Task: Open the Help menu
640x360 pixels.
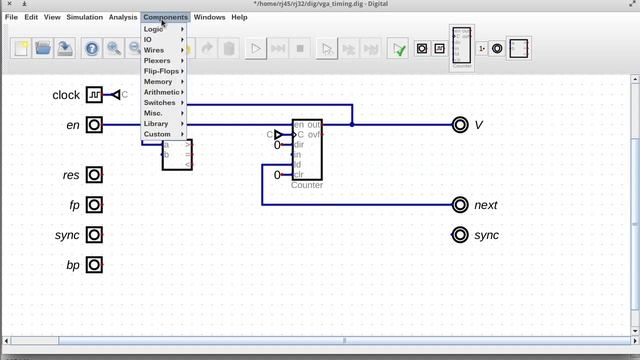Action: pyautogui.click(x=239, y=17)
